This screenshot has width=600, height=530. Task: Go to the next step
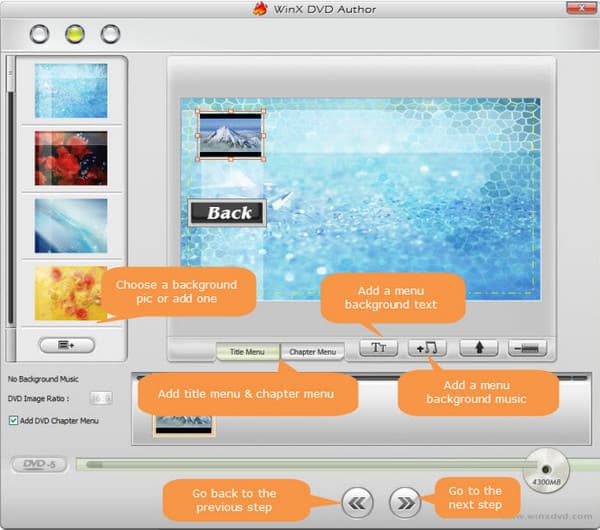coord(405,502)
